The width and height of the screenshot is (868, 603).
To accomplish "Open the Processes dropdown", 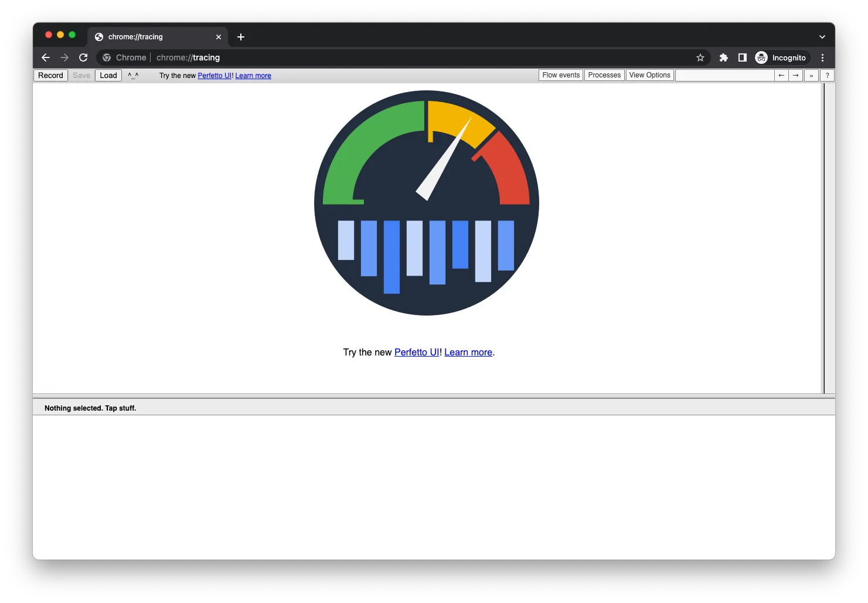I will pos(604,74).
